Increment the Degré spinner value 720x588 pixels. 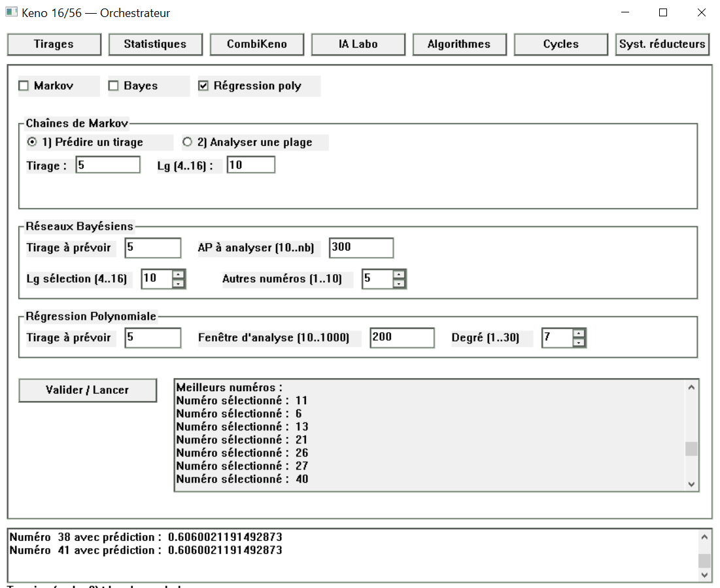tap(579, 334)
